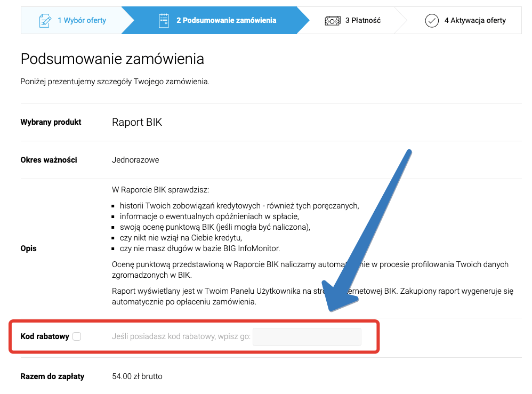Select the pencil edit icon on step 1
The width and height of the screenshot is (532, 394).
(x=46, y=20)
